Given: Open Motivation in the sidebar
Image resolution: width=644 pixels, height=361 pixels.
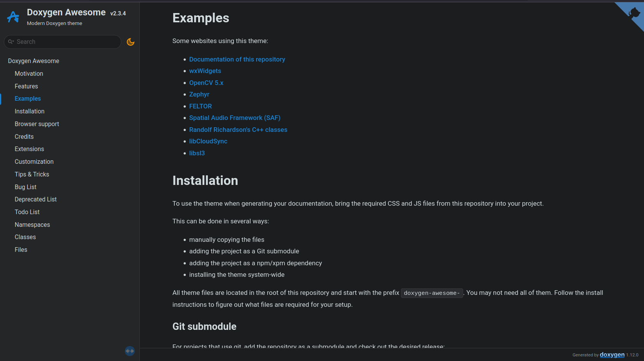Looking at the screenshot, I should pyautogui.click(x=29, y=73).
